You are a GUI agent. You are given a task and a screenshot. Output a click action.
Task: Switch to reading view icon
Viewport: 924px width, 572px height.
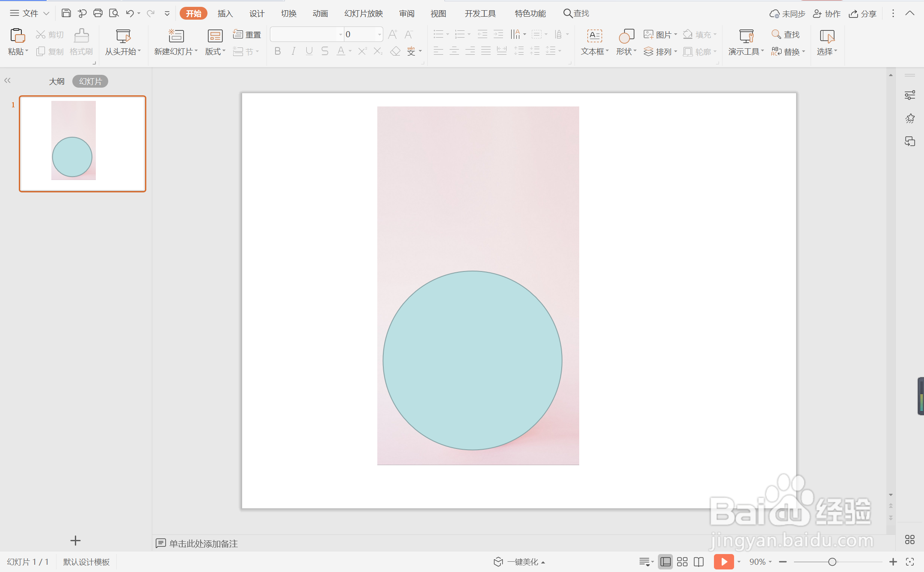coord(699,562)
